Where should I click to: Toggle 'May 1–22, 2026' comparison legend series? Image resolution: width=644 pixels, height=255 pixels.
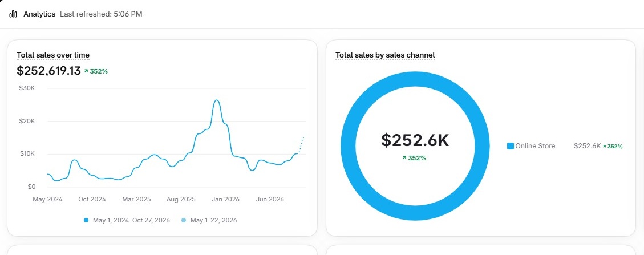click(209, 221)
